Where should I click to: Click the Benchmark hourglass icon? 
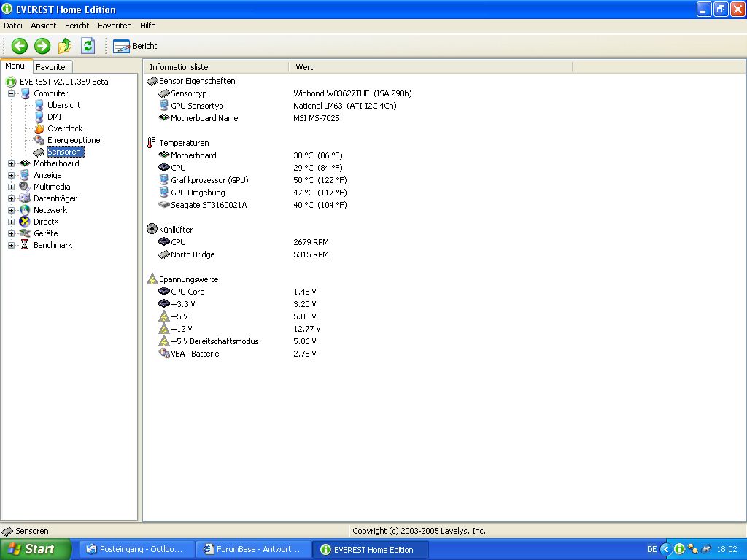tap(25, 245)
